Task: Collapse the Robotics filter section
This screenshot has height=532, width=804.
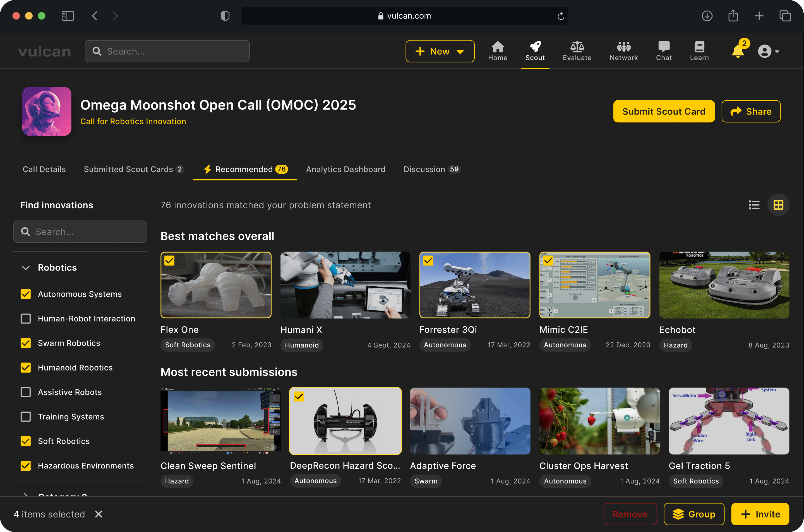Action: coord(25,268)
